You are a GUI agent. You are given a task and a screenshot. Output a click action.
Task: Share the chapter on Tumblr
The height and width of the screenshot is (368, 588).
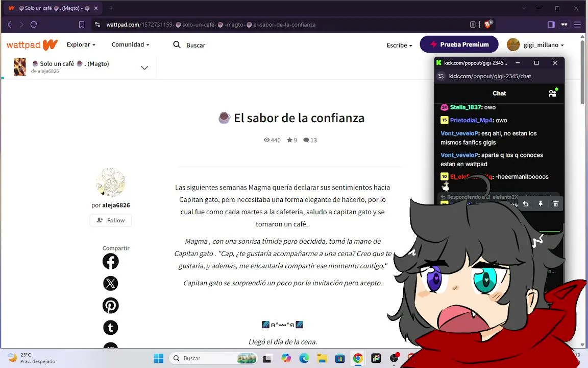pos(111,328)
